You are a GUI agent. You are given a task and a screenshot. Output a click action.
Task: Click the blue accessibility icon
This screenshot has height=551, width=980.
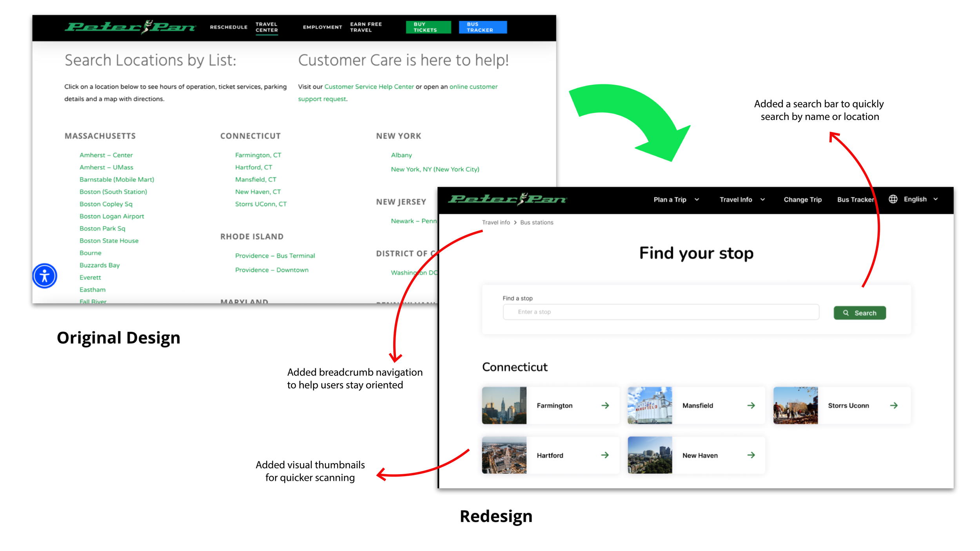[x=45, y=276]
